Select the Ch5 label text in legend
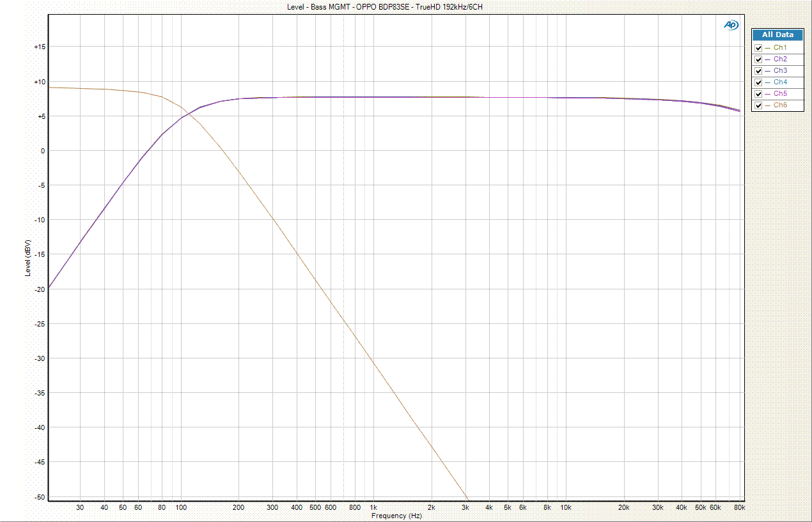This screenshot has width=812, height=522. [x=780, y=94]
